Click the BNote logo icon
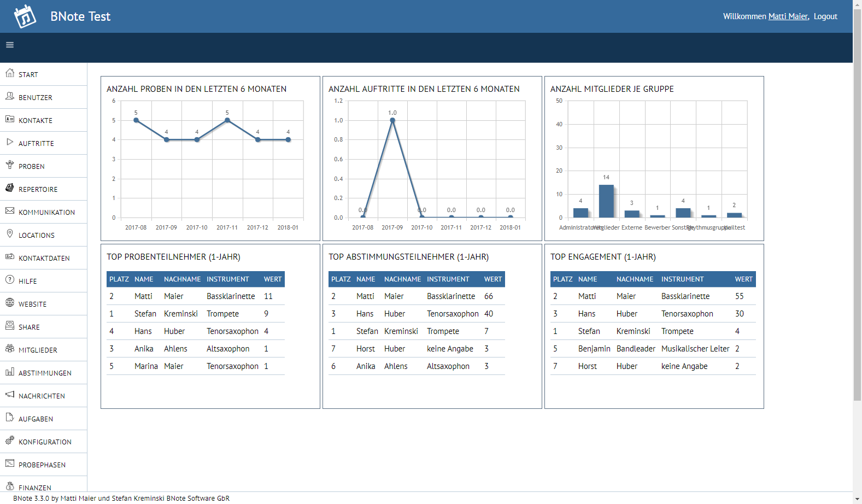The image size is (862, 504). click(x=25, y=16)
